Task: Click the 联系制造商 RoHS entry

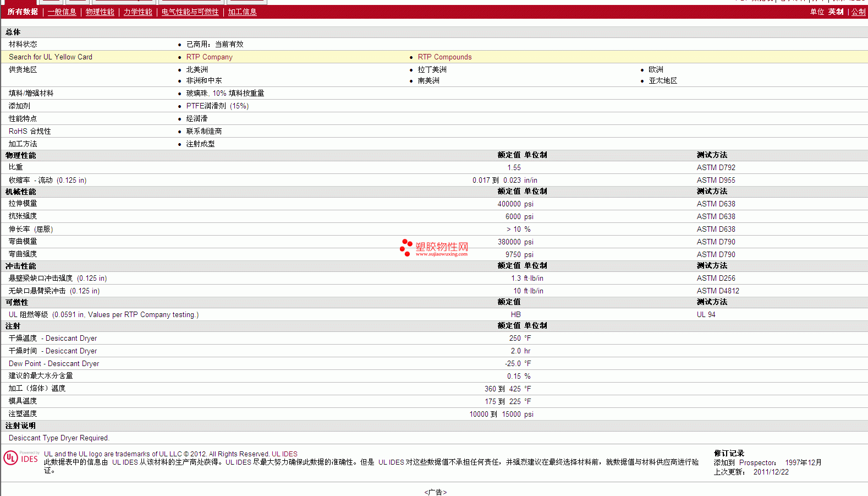Action: click(x=204, y=131)
